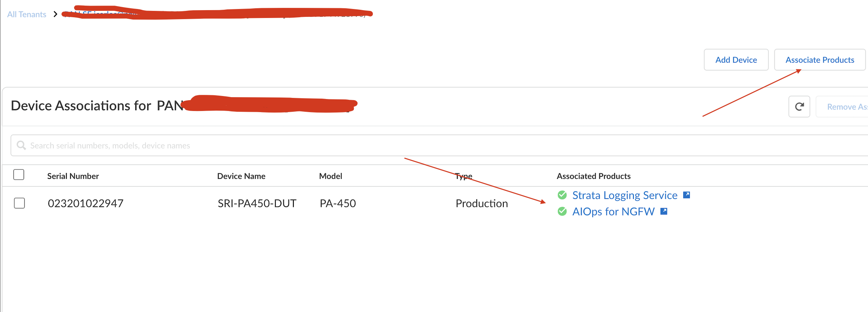Sort by Serial Number column header

pyautogui.click(x=73, y=176)
